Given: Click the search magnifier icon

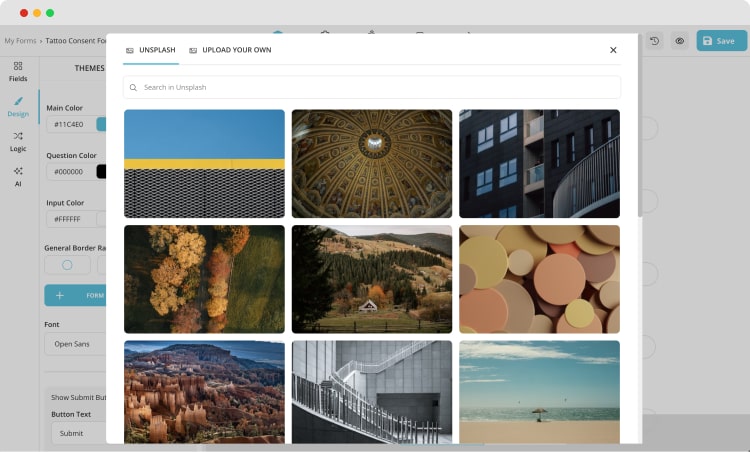Looking at the screenshot, I should [x=133, y=88].
